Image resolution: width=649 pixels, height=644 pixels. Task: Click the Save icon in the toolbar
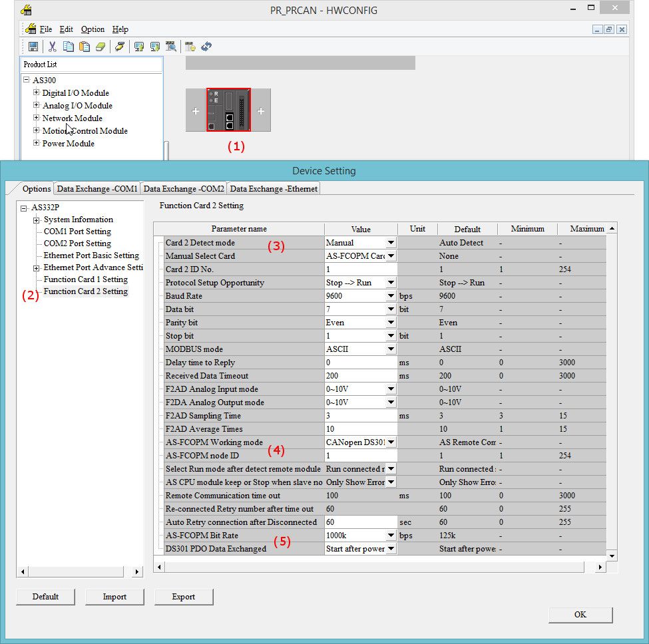pyautogui.click(x=33, y=47)
